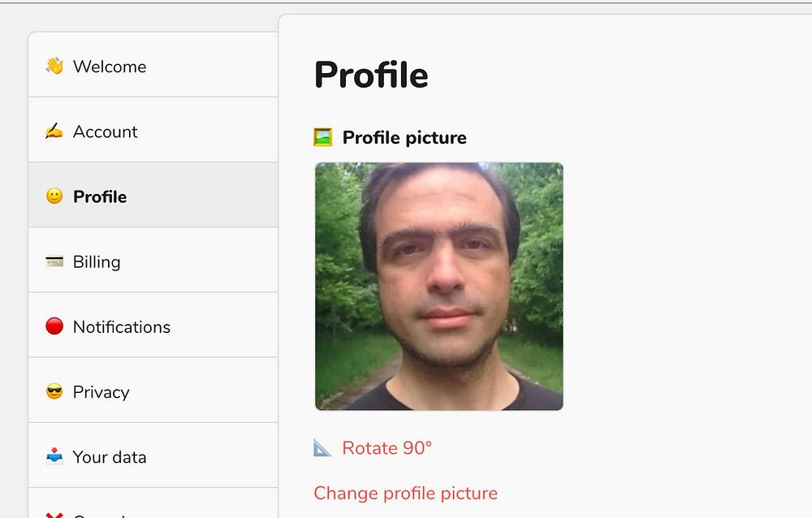Click the writing hand Account icon

(54, 131)
